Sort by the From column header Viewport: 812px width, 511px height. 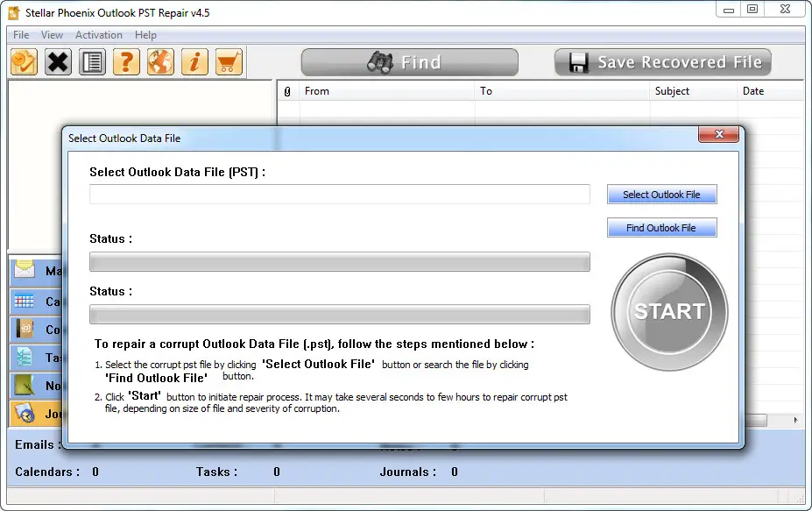387,91
